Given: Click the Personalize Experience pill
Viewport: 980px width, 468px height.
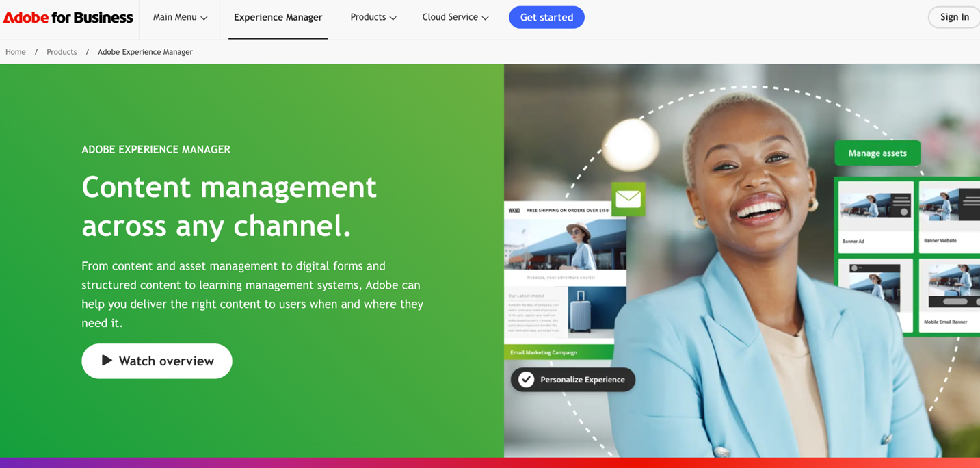Looking at the screenshot, I should coord(573,379).
